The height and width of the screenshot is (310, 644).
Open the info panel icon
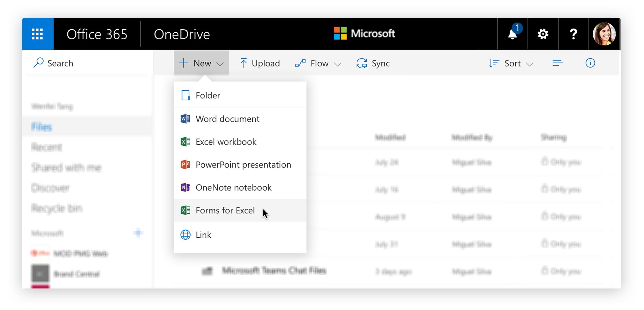[x=590, y=63]
